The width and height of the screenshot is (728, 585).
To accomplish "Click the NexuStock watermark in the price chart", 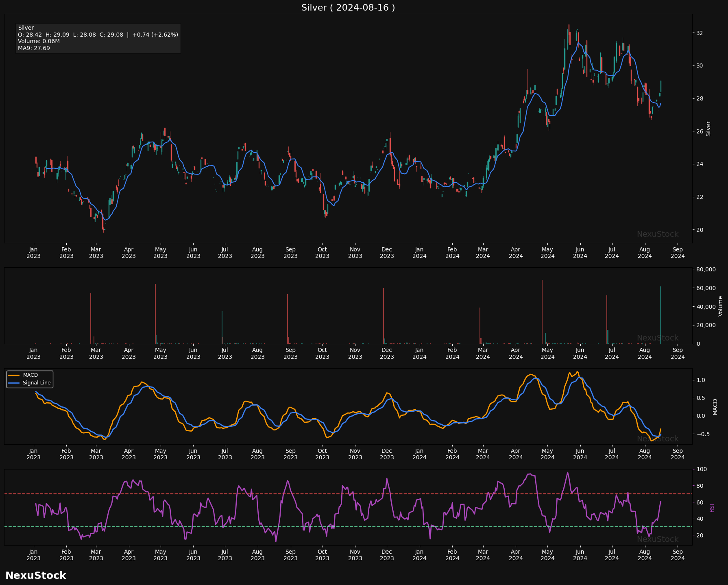I will pyautogui.click(x=657, y=234).
